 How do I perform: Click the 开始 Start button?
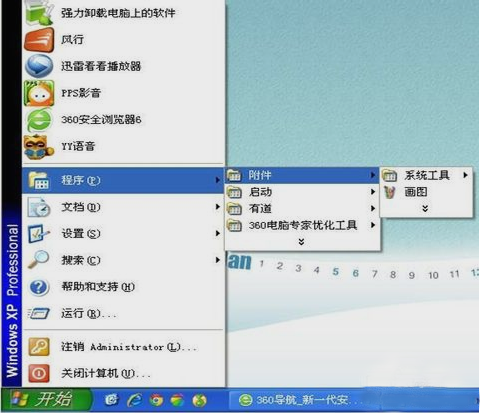point(47,399)
